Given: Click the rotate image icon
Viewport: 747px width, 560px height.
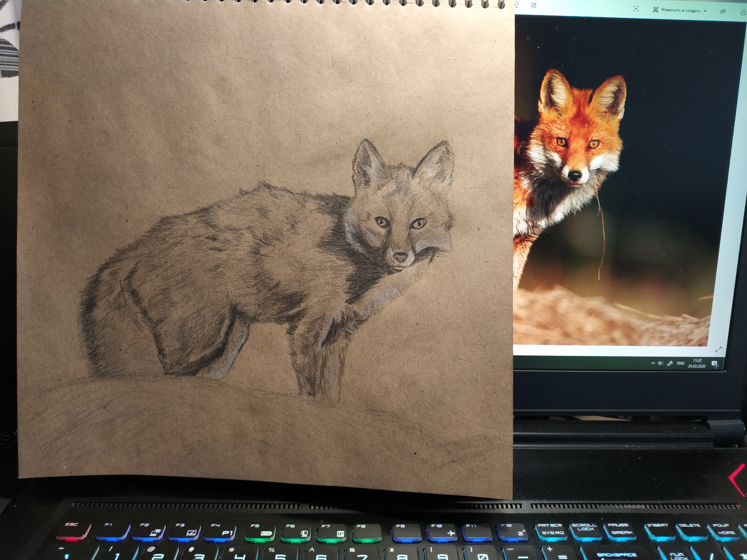Looking at the screenshot, I should (516, 5).
